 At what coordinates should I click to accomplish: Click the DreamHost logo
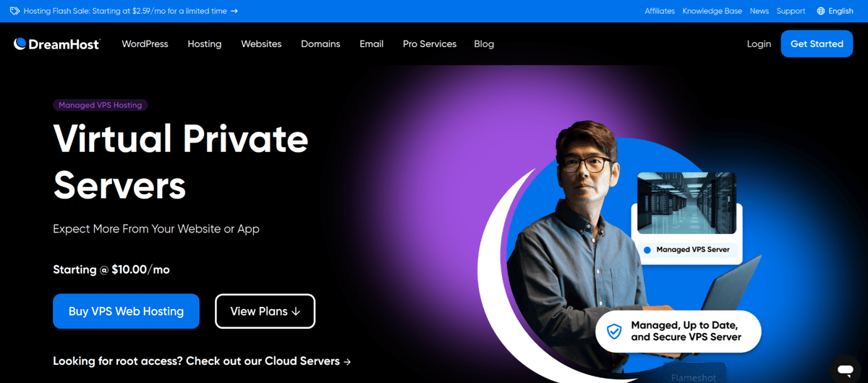(x=56, y=44)
